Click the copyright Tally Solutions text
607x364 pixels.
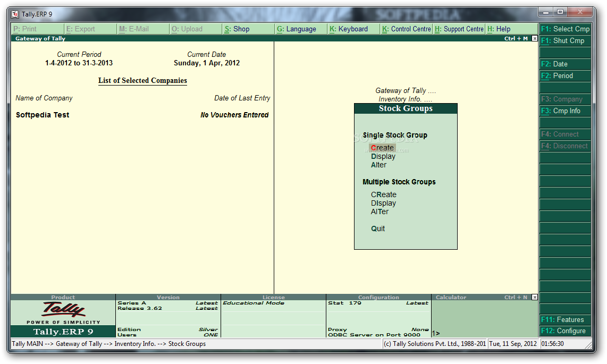[435, 343]
